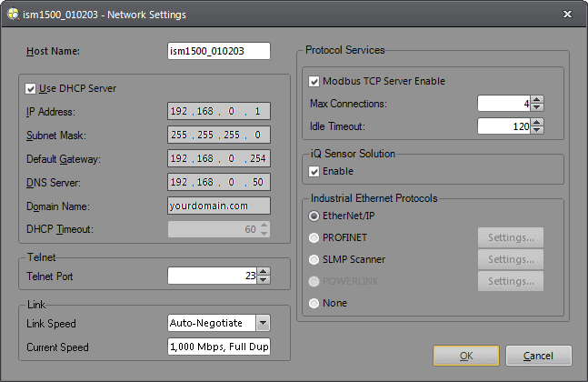This screenshot has width=588, height=382.
Task: Click the app icon in title bar
Action: tap(12, 15)
